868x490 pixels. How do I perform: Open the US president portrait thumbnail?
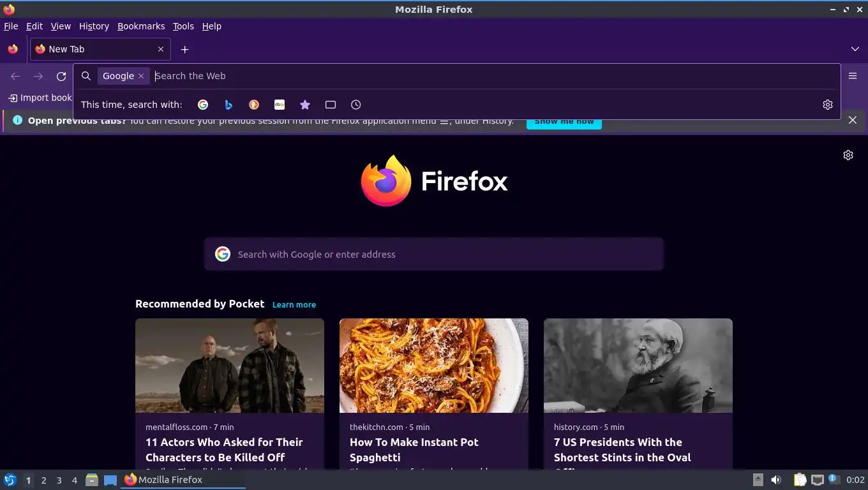pyautogui.click(x=638, y=366)
